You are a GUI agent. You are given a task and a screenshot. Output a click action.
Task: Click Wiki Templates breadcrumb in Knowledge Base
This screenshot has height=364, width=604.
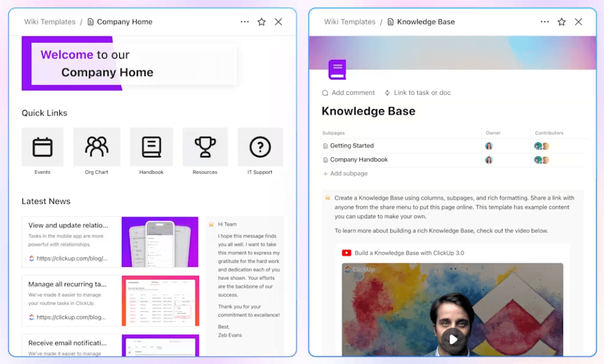[x=350, y=22]
